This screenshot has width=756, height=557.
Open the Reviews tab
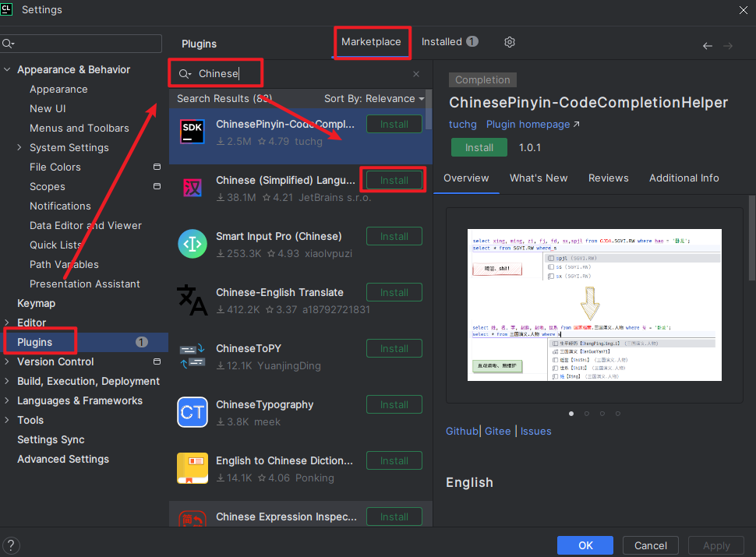pos(608,178)
